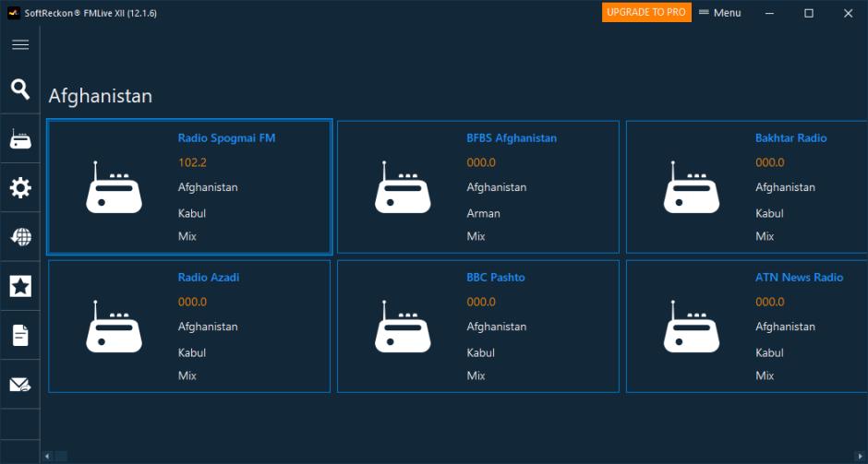Open settings gear in sidebar
Viewport: 868px width, 464px height.
coord(20,188)
